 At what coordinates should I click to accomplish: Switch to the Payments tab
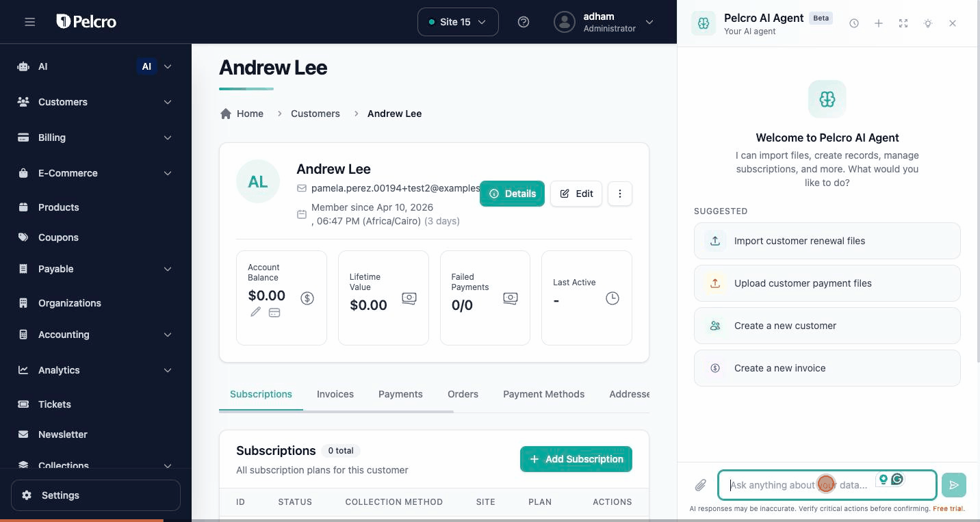coord(400,394)
